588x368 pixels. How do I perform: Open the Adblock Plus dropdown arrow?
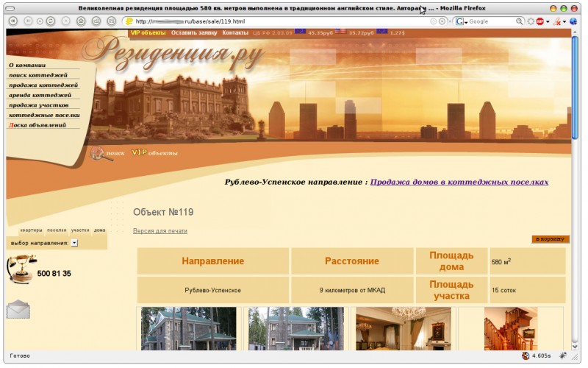[x=548, y=21]
